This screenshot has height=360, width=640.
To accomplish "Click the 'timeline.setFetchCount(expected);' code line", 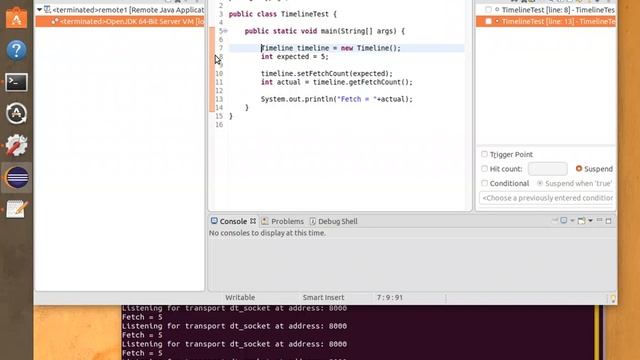I will [x=327, y=73].
